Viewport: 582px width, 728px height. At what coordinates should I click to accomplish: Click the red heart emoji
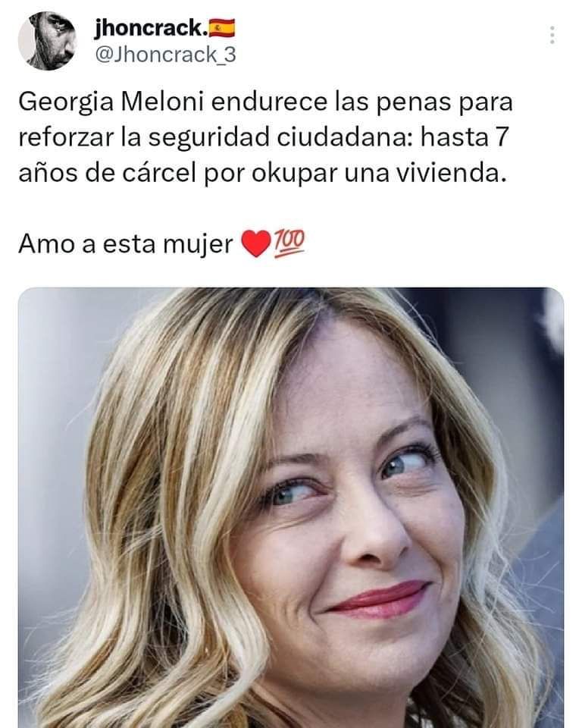(x=256, y=244)
